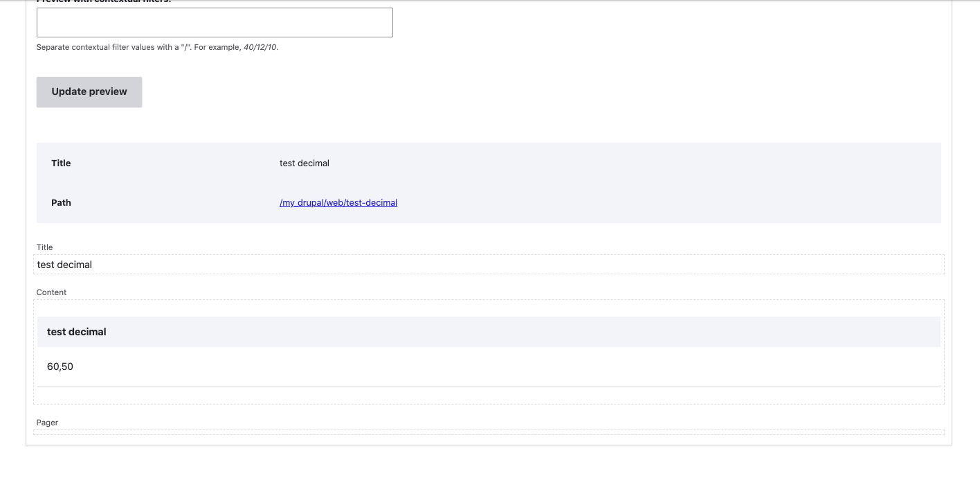Viewport: 980px width, 496px height.
Task: Click the Title label in the preview table
Action: pos(60,163)
